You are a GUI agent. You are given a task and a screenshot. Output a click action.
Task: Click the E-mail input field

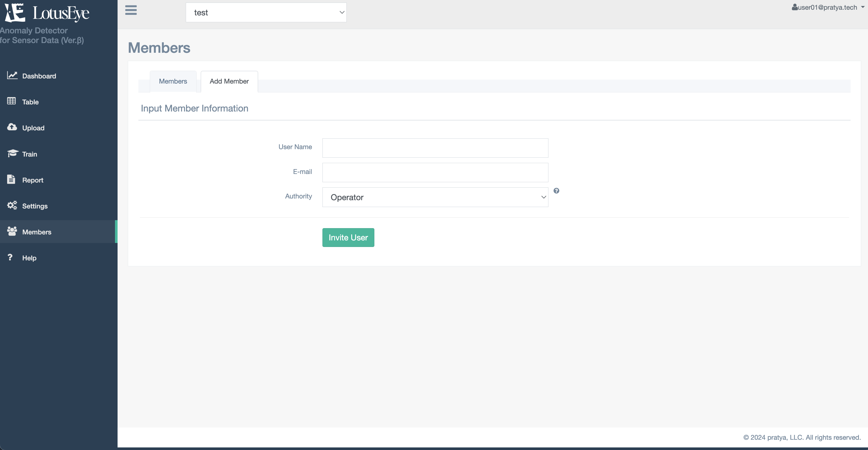[x=435, y=172]
